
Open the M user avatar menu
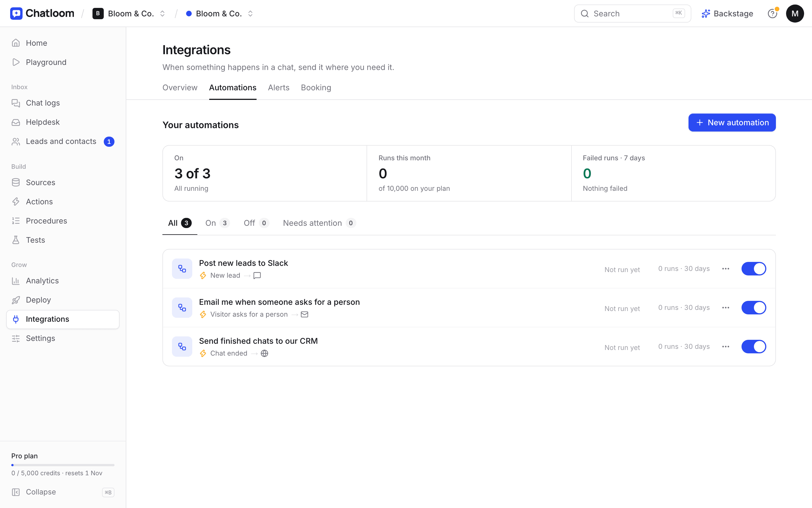pyautogui.click(x=795, y=14)
